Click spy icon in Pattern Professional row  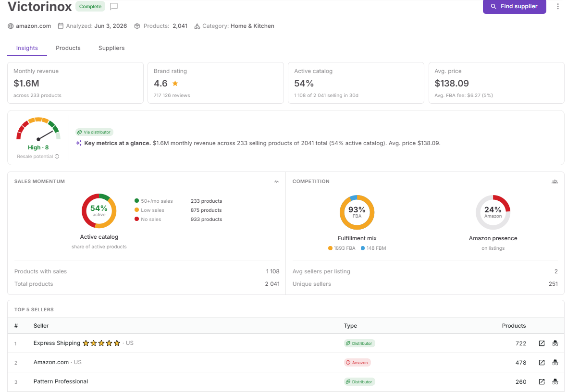click(555, 381)
